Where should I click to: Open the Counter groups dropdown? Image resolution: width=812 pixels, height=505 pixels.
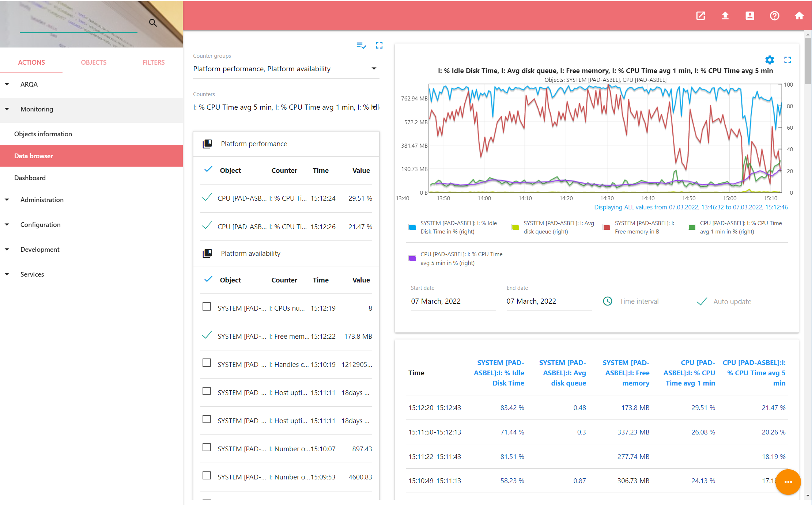click(x=286, y=69)
